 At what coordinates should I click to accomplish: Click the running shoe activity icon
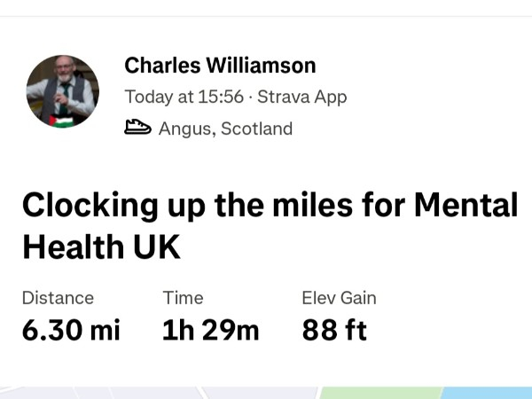click(138, 129)
